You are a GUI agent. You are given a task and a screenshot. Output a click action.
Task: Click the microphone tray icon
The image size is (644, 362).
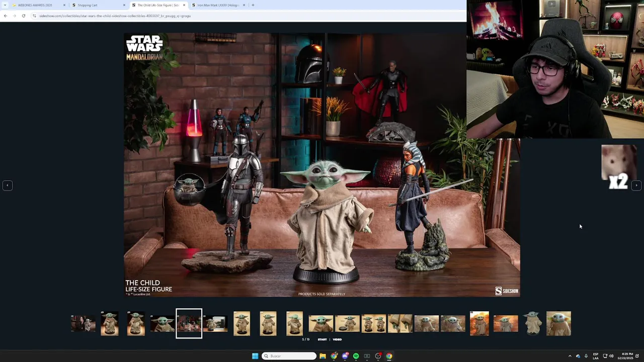pos(586,356)
